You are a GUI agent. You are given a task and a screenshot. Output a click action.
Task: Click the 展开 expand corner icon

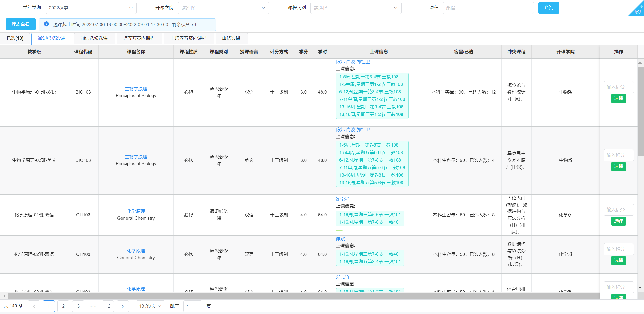pos(638,9)
